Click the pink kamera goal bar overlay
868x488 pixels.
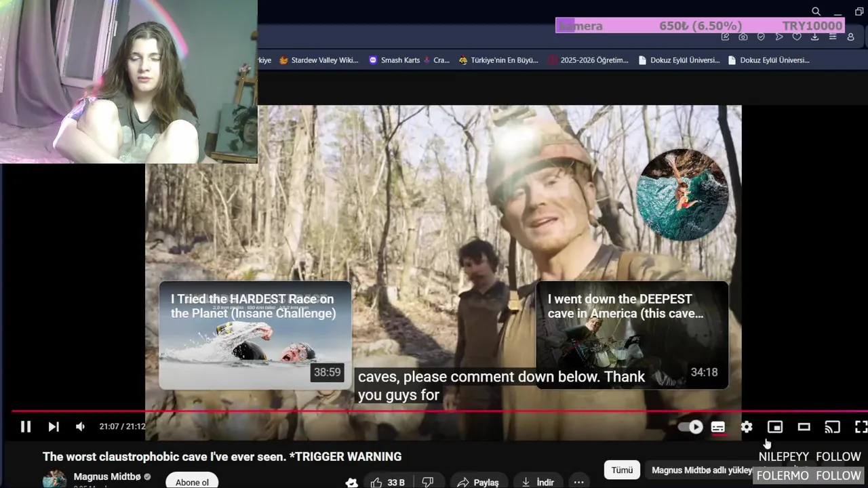[700, 26]
